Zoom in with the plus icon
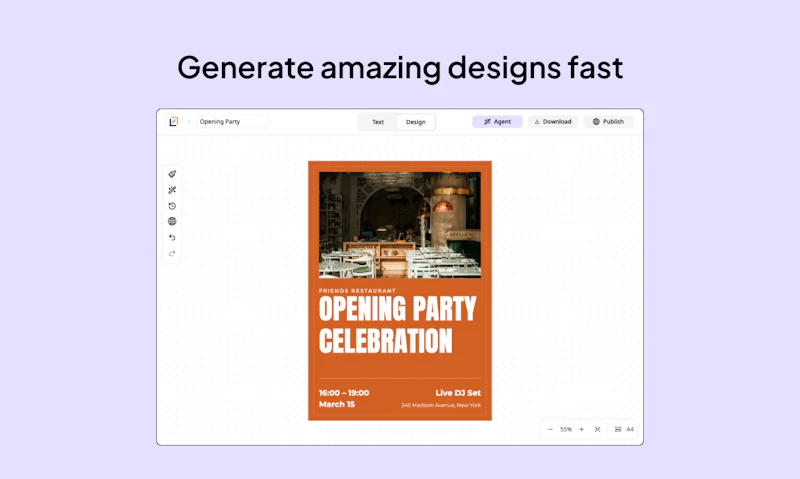Screen dimensions: 800x479 581,430
